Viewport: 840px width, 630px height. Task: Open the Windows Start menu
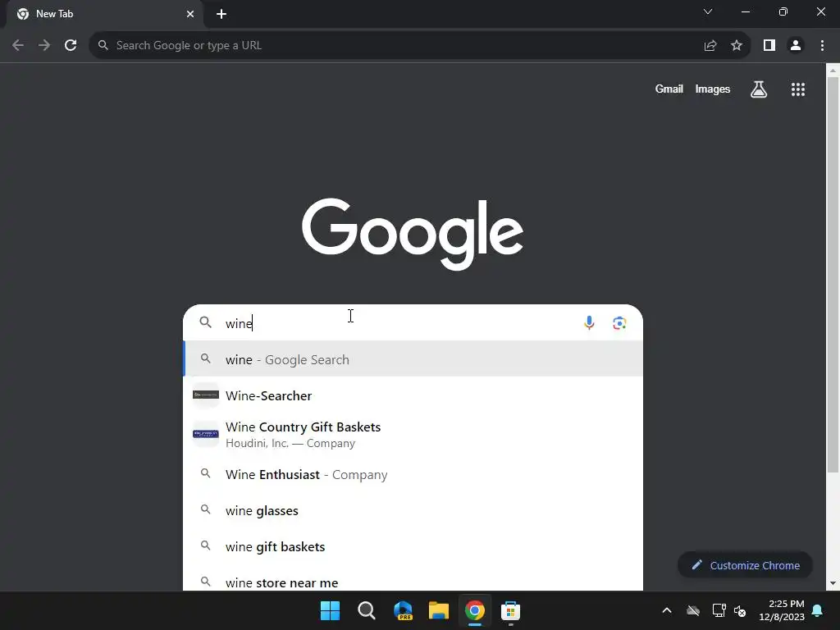point(330,610)
